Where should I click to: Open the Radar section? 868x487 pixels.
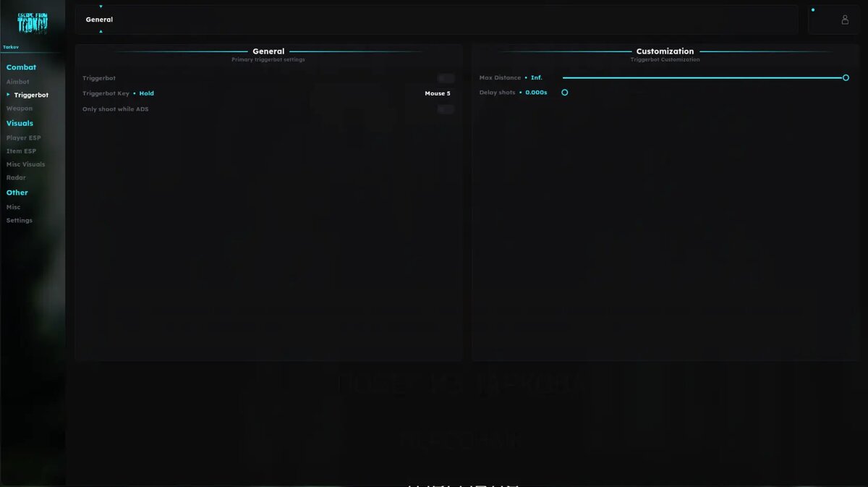point(16,177)
